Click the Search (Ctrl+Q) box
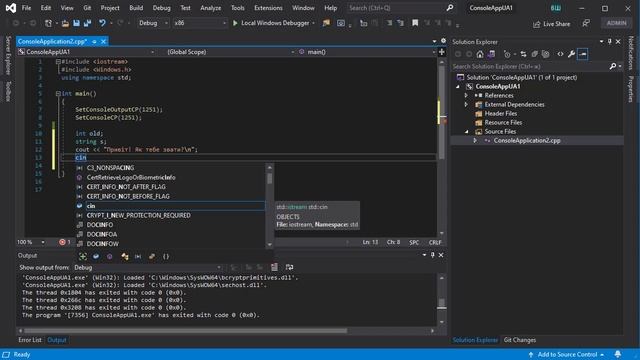This screenshot has width=640, height=360. (400, 8)
